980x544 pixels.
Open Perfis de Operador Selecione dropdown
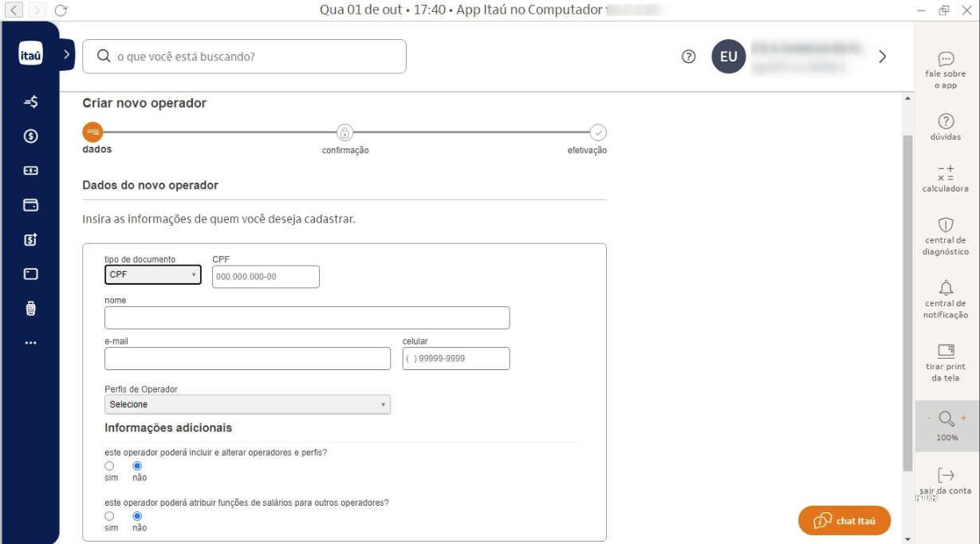[247, 404]
